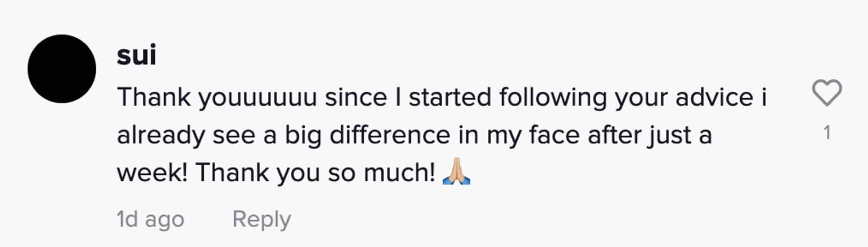
Task: Click the praying hands emoji
Action: coord(456,172)
